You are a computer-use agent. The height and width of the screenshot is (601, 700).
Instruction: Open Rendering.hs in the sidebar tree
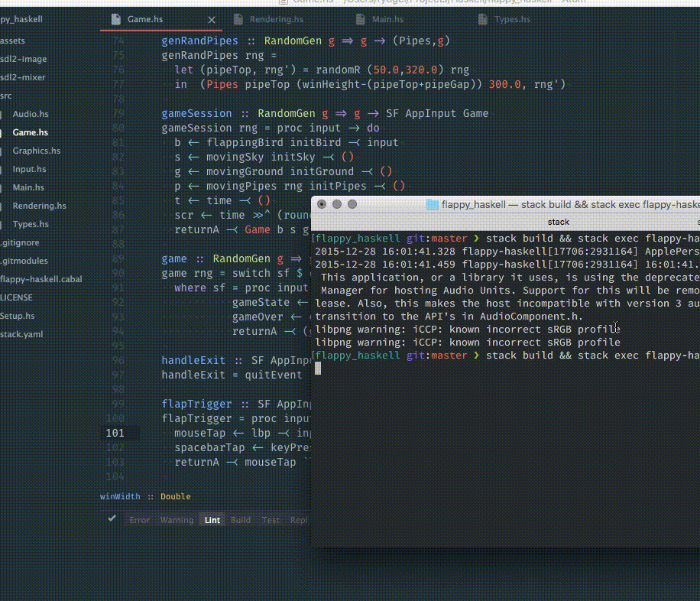pos(39,206)
